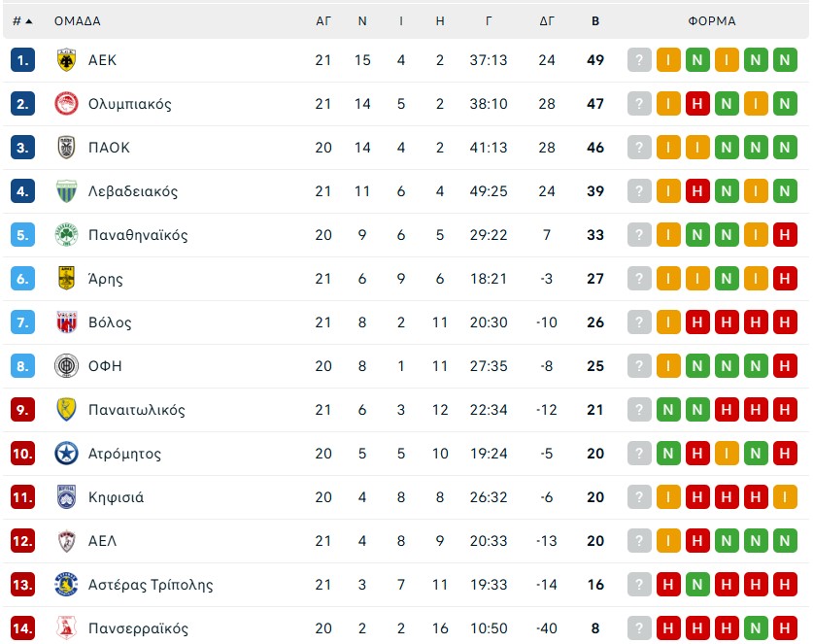Click the ΟΜΑΔΑ column header
813x644 pixels.
click(77, 20)
